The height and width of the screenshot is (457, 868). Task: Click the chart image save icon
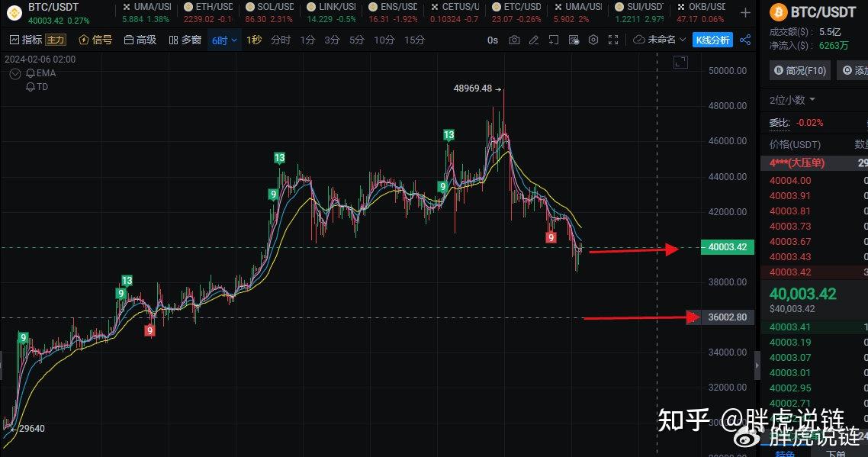tap(574, 40)
